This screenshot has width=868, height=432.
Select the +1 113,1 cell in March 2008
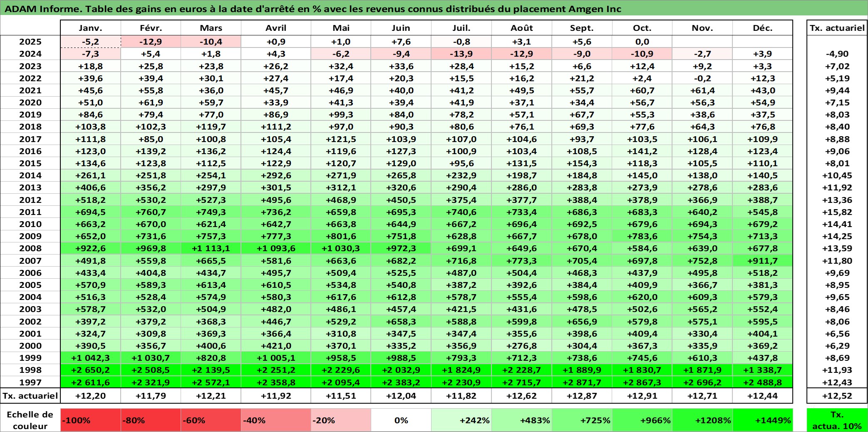point(211,248)
